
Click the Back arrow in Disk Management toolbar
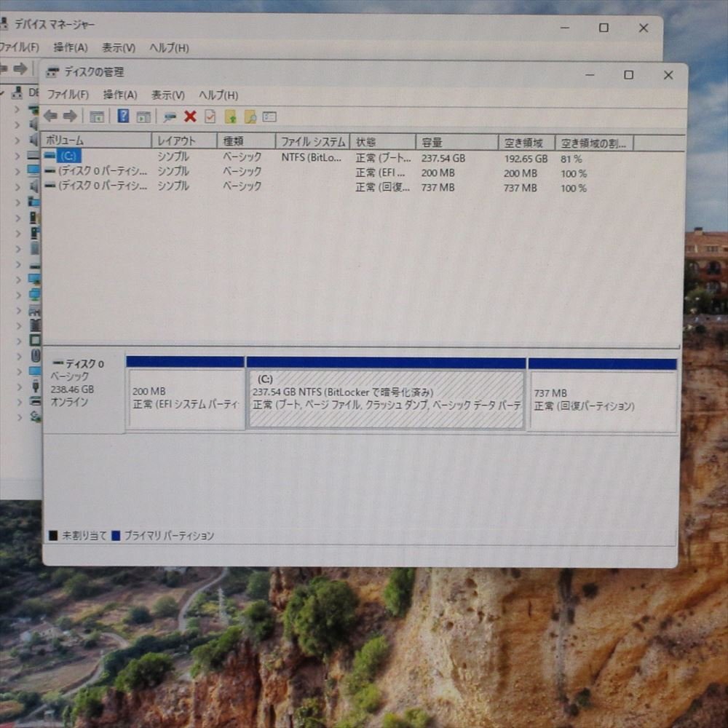[x=50, y=116]
